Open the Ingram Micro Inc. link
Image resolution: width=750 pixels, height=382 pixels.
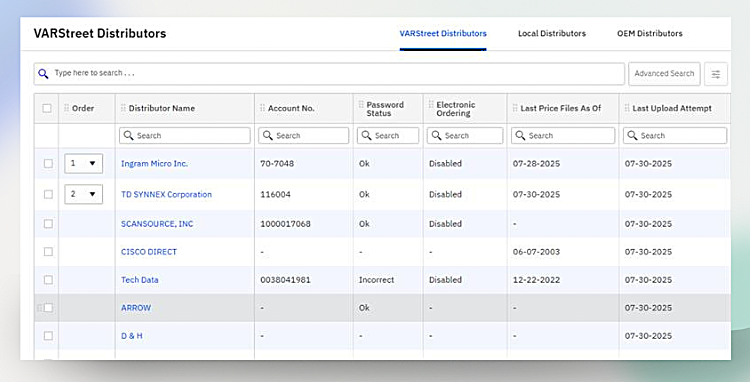[x=154, y=164]
